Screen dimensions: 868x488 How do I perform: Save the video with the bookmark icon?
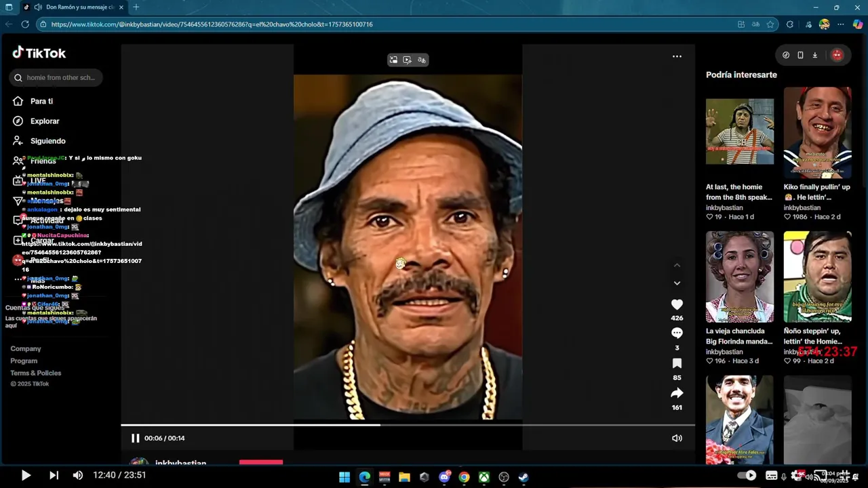point(677,364)
